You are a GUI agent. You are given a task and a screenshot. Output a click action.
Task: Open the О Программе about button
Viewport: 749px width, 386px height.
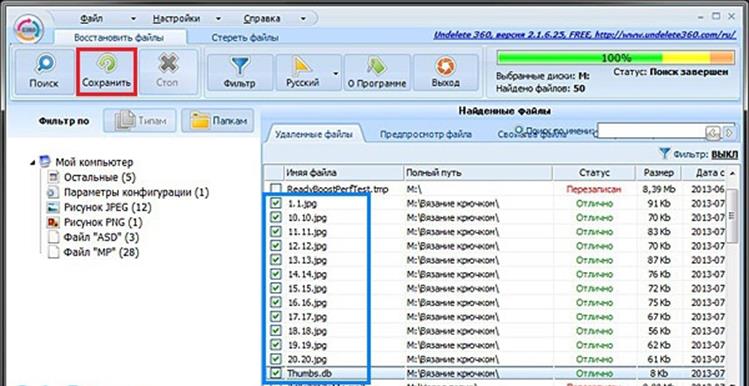click(x=377, y=72)
